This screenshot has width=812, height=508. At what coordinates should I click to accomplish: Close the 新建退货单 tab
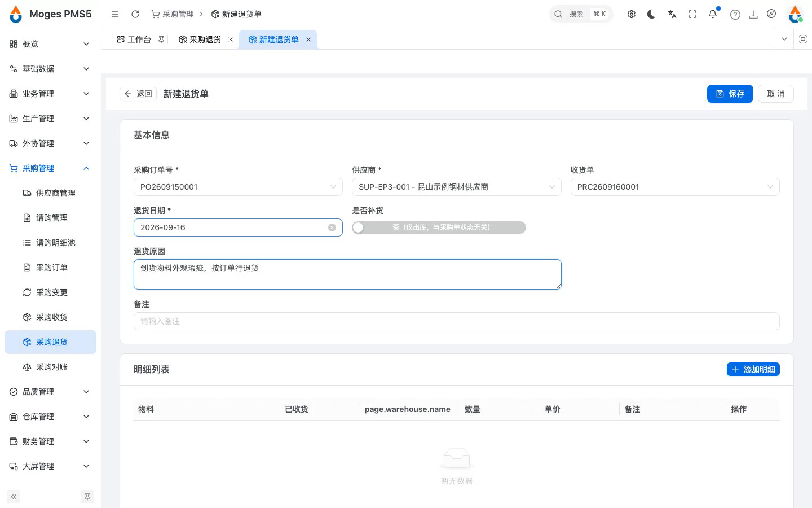click(308, 40)
